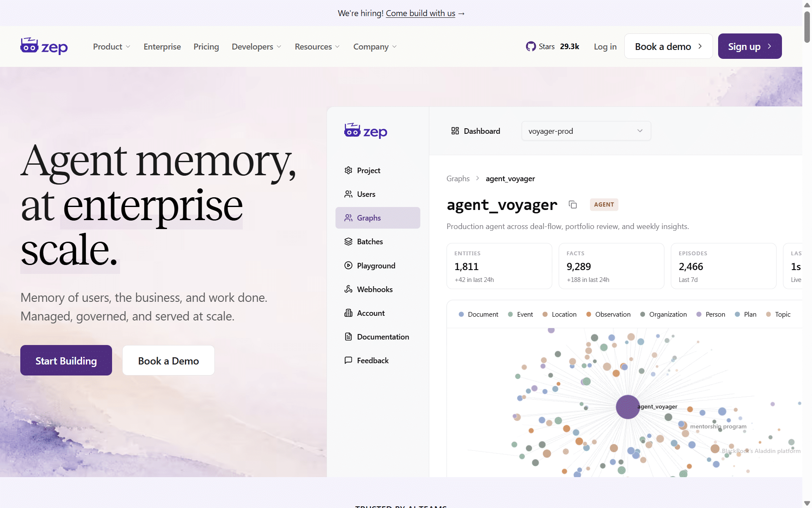Click the GitHub icon next to Stars
This screenshot has height=508, width=812.
[x=531, y=47]
